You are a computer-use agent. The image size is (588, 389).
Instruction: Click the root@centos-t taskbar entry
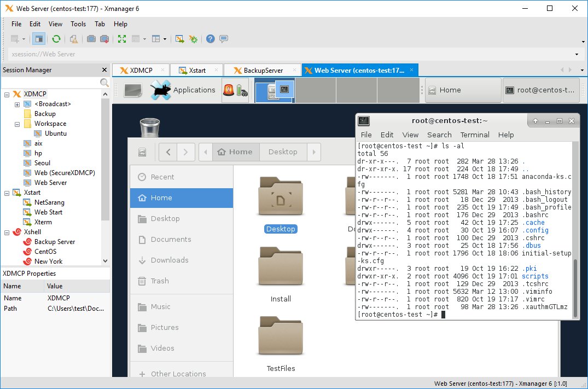540,90
